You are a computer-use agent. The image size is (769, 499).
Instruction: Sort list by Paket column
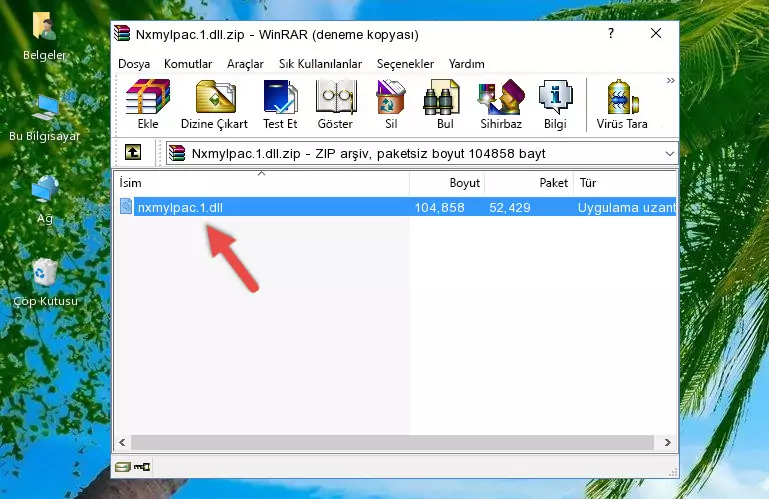(529, 183)
